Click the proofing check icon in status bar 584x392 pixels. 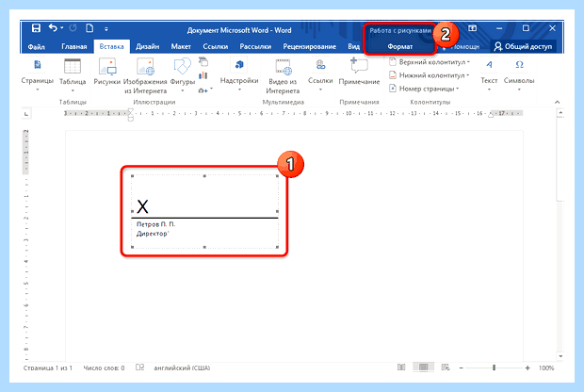pos(139,367)
